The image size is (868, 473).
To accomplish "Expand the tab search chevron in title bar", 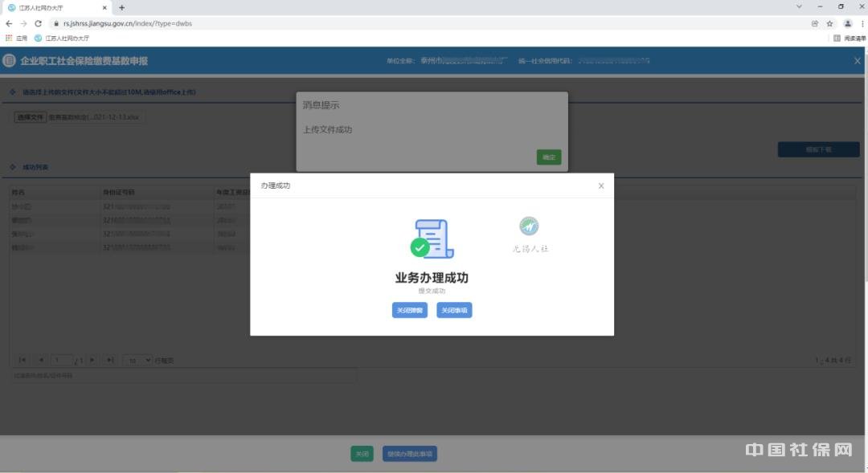I will (799, 6).
